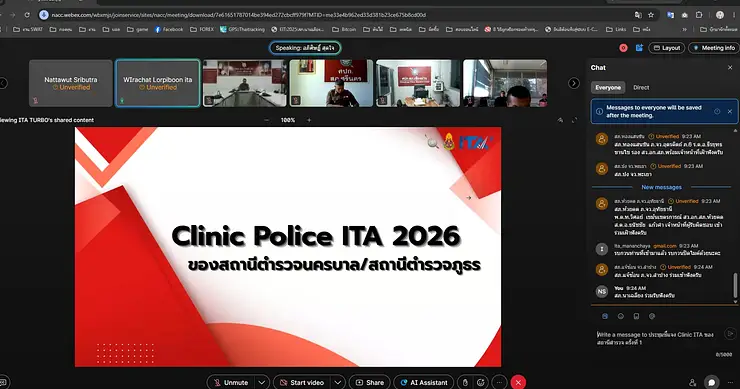Image resolution: width=740 pixels, height=389 pixels.
Task: Close the Chat panel
Action: click(x=730, y=68)
